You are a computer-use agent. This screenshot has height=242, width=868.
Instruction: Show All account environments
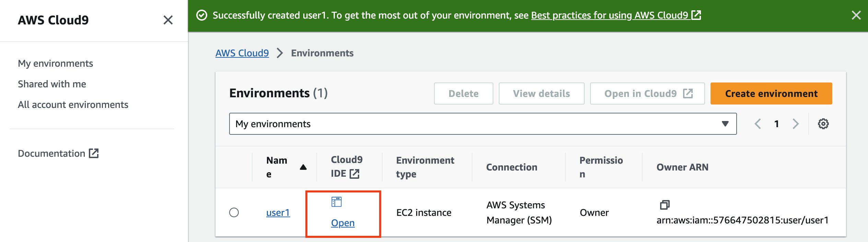tap(73, 105)
